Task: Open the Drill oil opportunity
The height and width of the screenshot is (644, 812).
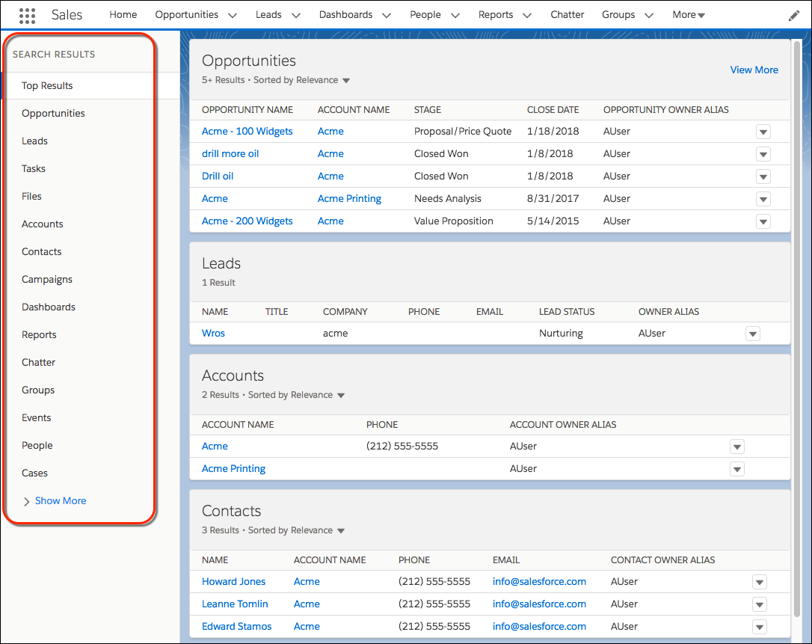Action: click(218, 177)
